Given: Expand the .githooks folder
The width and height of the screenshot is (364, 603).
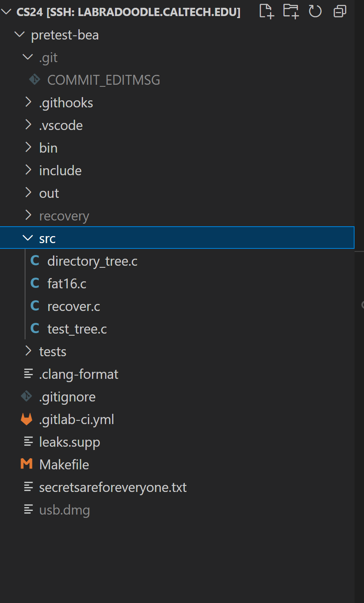Looking at the screenshot, I should coord(28,102).
